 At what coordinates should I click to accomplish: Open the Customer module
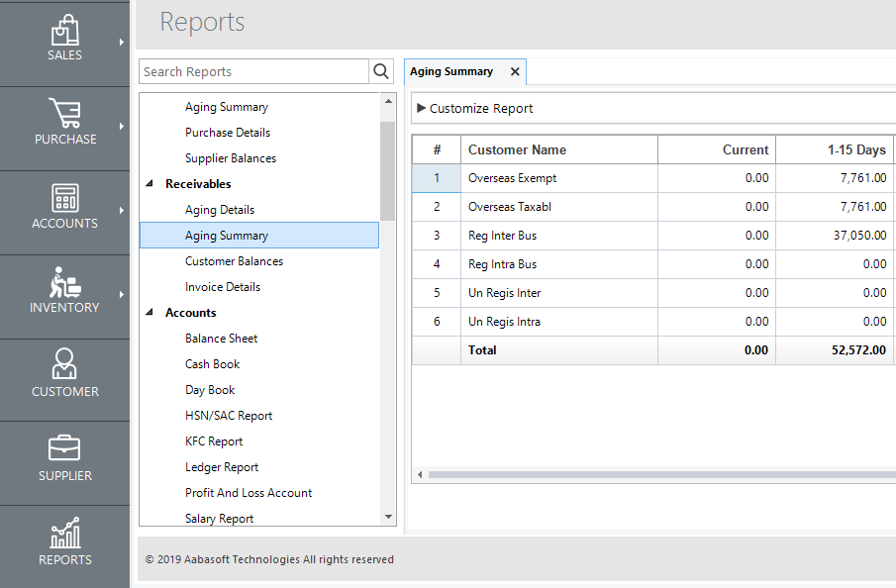click(x=64, y=376)
